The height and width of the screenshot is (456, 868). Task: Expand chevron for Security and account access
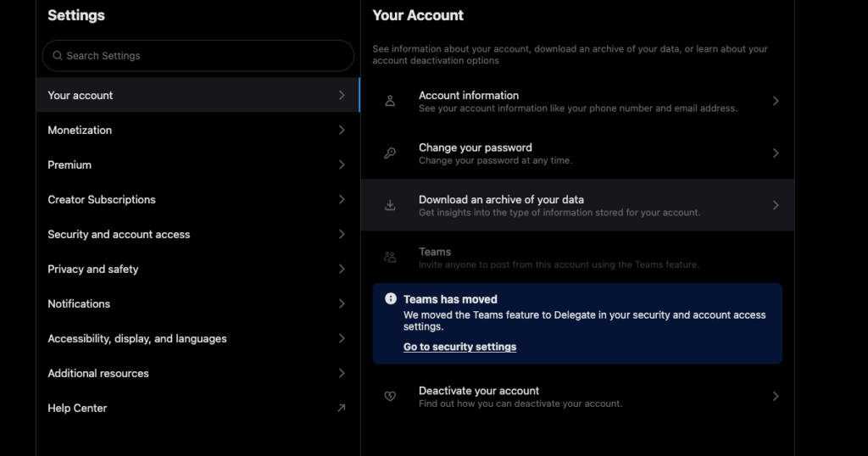[342, 235]
